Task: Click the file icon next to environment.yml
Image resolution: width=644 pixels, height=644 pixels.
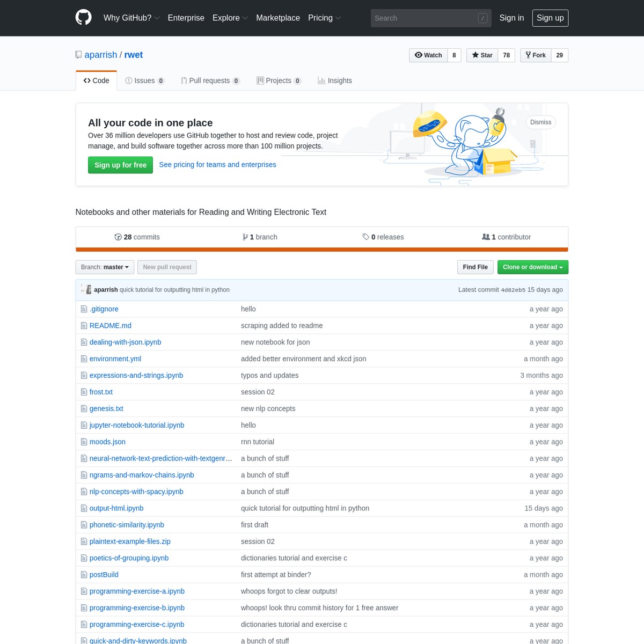Action: tap(84, 359)
